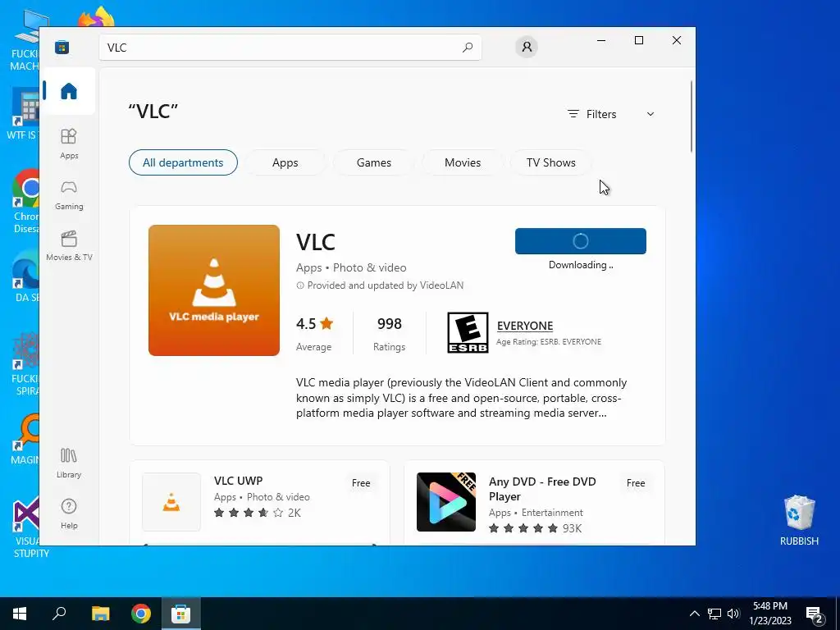Click the VLC media player description text
Viewport: 840px width, 630px height.
[461, 398]
